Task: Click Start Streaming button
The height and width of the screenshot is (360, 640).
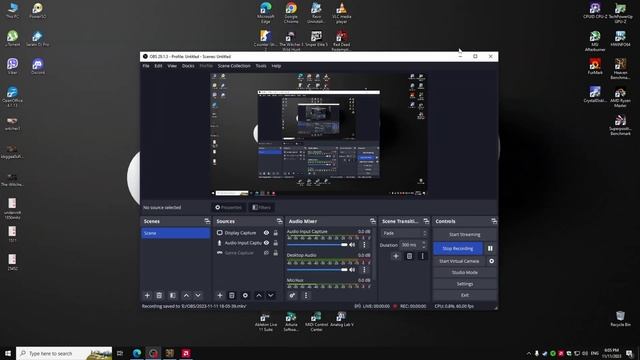Action: (x=464, y=234)
